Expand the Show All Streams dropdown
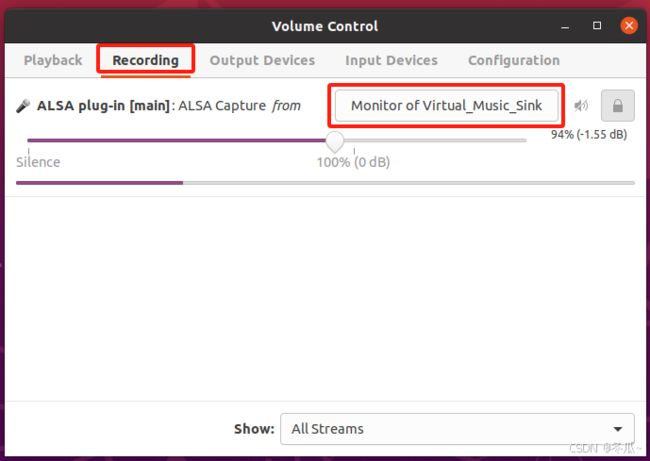The width and height of the screenshot is (650, 461). coord(457,429)
